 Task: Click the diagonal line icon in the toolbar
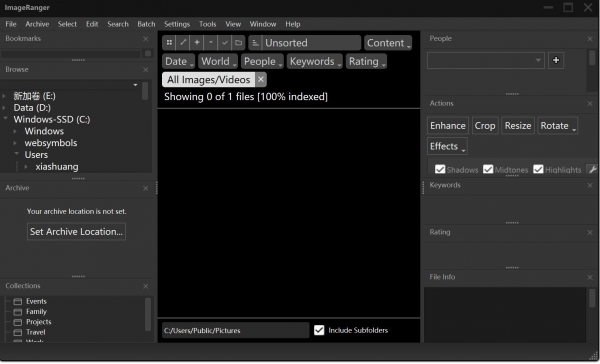(x=183, y=43)
